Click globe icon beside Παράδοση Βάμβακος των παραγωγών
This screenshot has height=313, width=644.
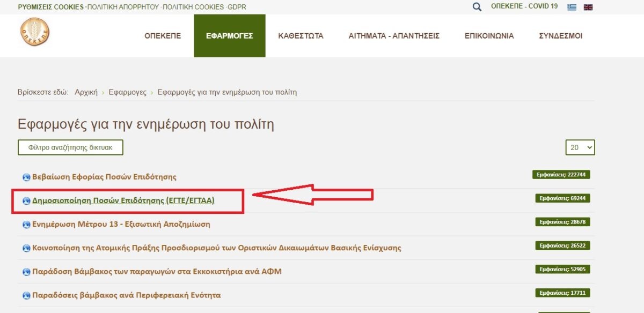(x=26, y=272)
